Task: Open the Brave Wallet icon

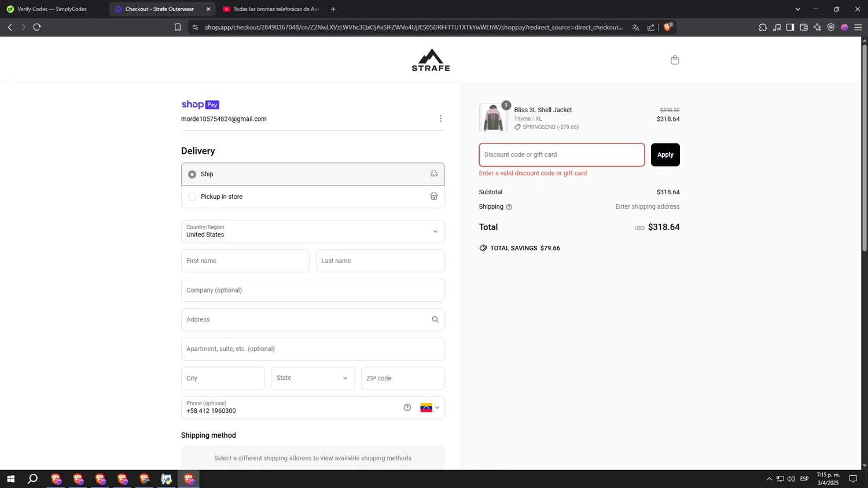Action: [804, 27]
